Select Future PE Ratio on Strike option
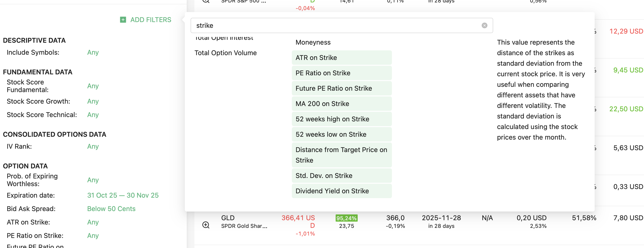This screenshot has height=248, width=644. point(341,88)
